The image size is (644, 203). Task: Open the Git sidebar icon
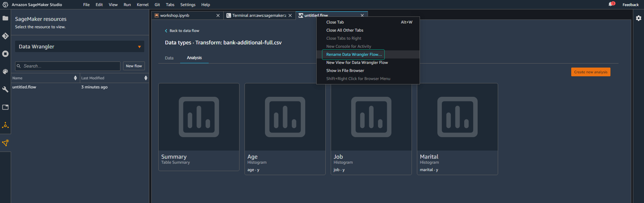coord(5,36)
